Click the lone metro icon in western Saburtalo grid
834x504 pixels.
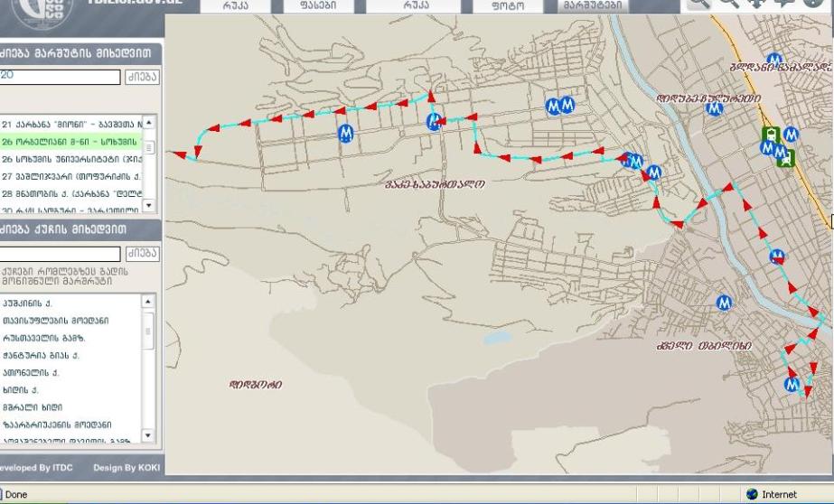coord(344,134)
